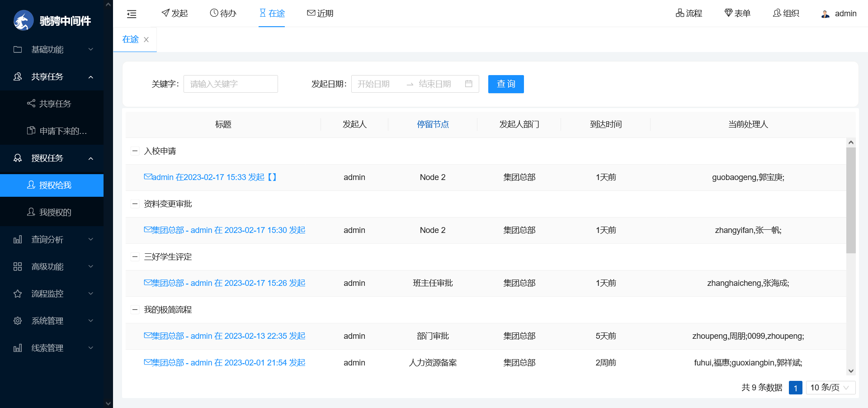
Task: Collapse the 我的极简流程 group
Action: pos(135,310)
